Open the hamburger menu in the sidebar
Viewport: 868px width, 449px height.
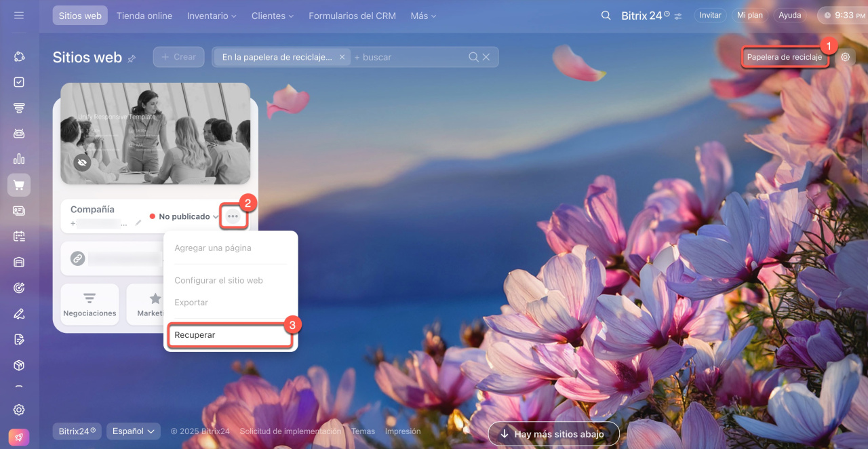pyautogui.click(x=19, y=15)
